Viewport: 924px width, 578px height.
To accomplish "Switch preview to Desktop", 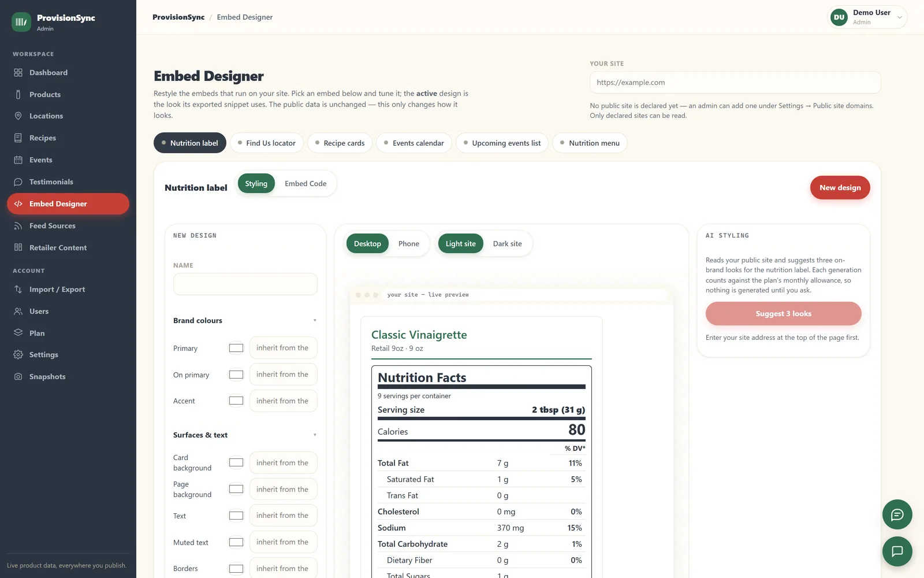I will [x=367, y=244].
